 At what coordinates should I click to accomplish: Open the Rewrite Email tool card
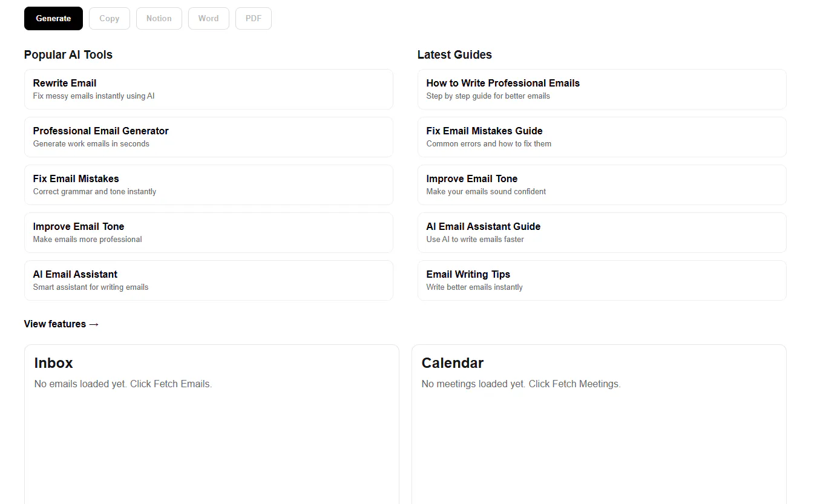pyautogui.click(x=209, y=89)
